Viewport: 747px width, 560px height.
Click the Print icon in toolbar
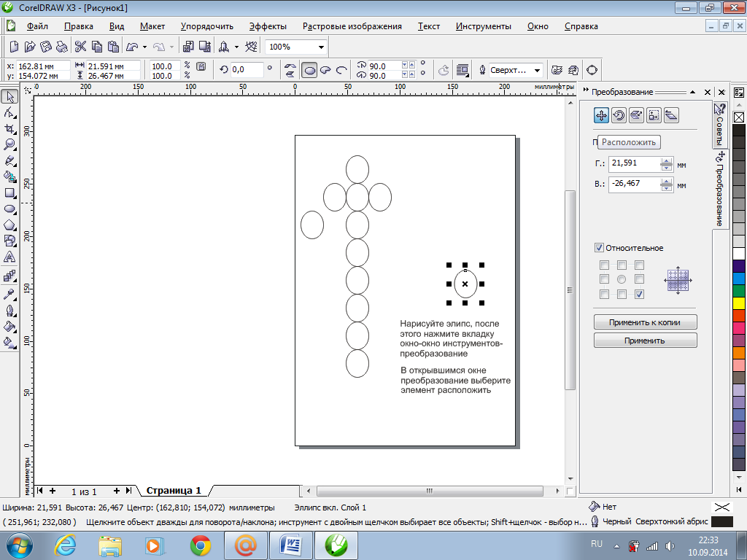click(x=62, y=47)
